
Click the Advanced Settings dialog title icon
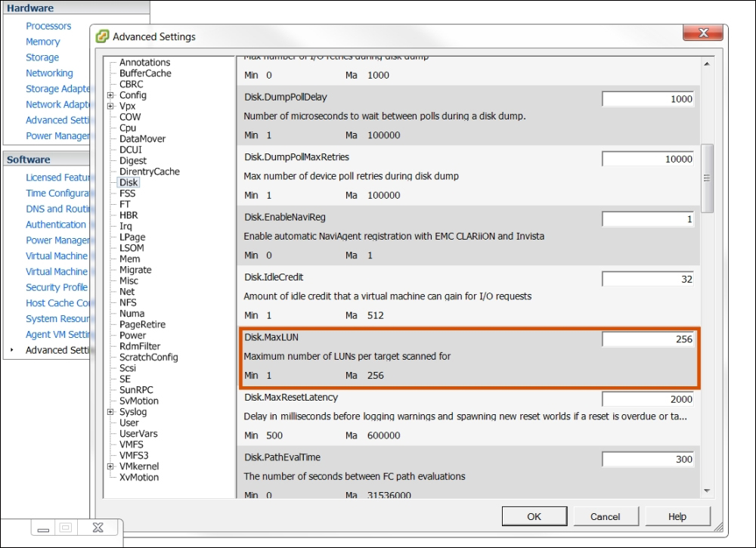[x=102, y=36]
